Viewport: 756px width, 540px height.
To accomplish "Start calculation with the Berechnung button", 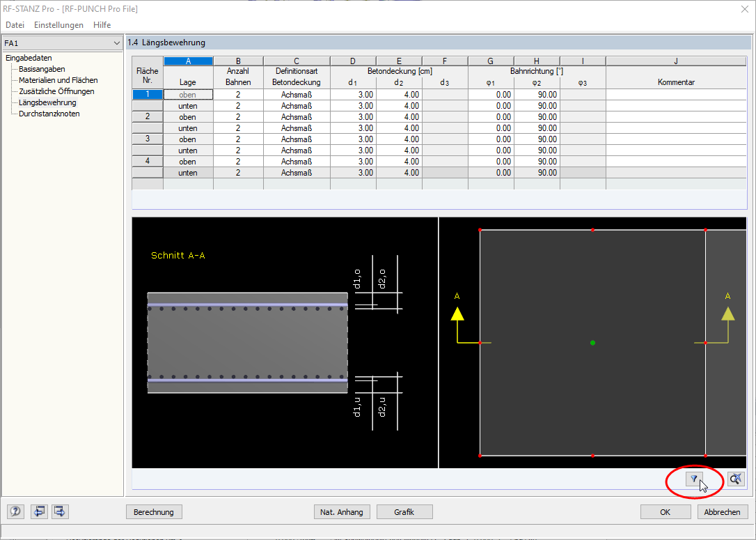I will coord(154,511).
